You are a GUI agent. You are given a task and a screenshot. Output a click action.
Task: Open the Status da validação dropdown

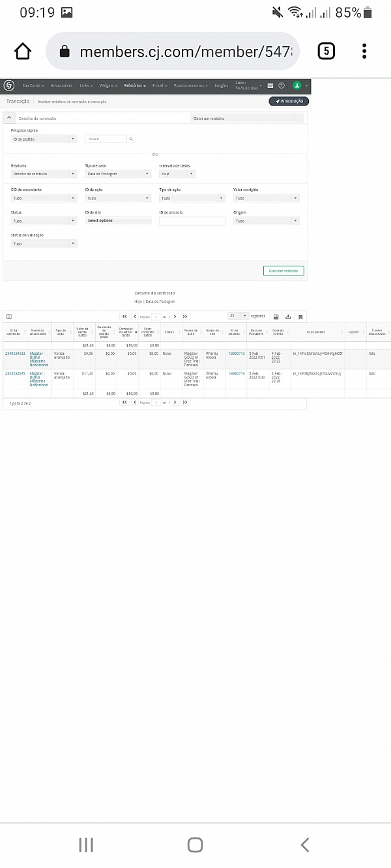(44, 244)
